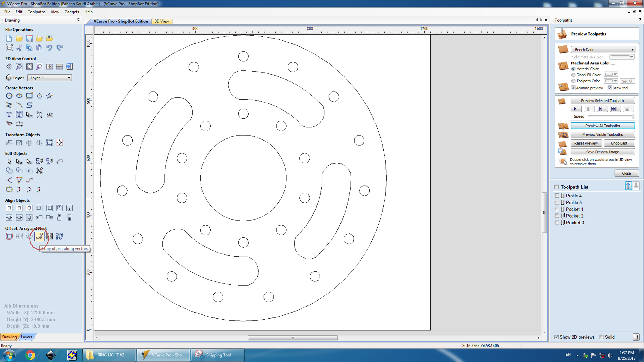This screenshot has height=362, width=644.
Task: Activate the Zoom tool in 2D View Control
Action: 19,66
